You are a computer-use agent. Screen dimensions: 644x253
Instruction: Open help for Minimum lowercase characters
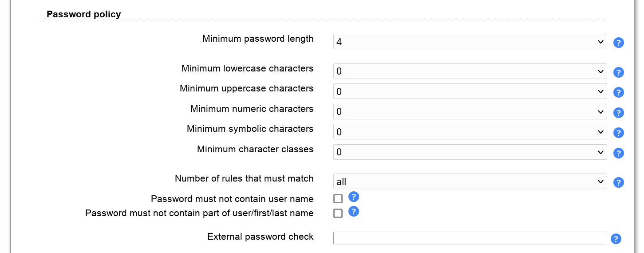618,72
